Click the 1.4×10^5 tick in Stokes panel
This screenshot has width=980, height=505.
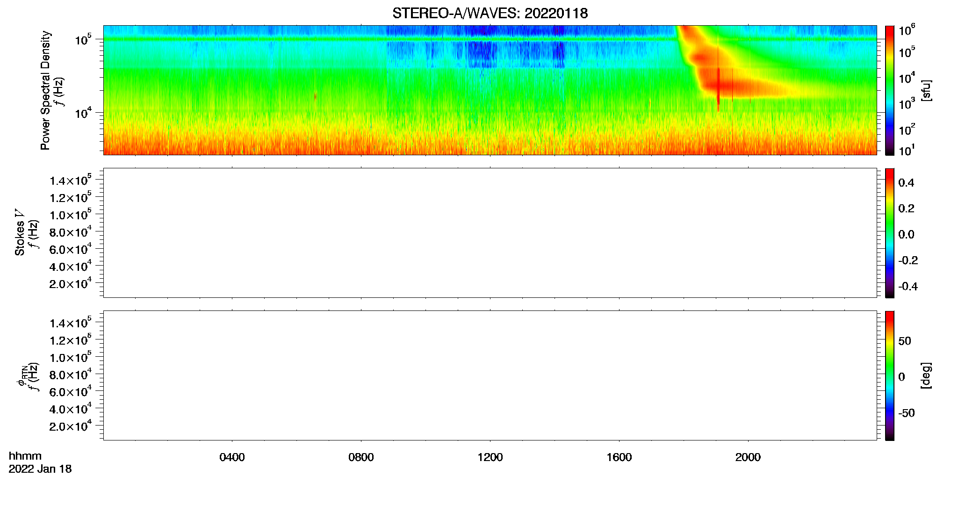pyautogui.click(x=70, y=180)
